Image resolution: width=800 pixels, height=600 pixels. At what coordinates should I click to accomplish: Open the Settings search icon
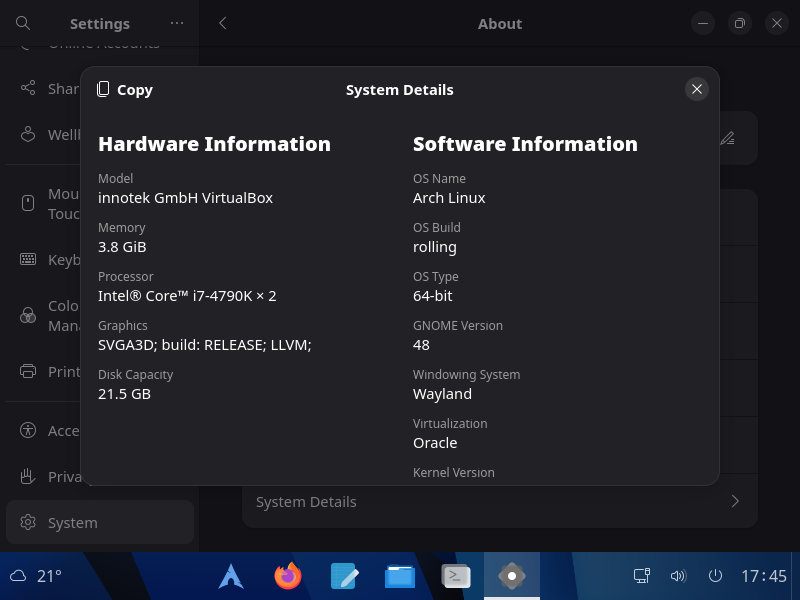[x=23, y=23]
